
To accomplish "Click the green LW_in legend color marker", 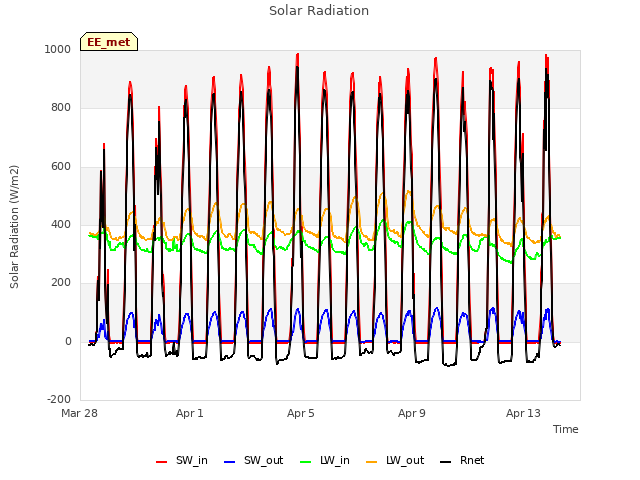I will pos(306,462).
